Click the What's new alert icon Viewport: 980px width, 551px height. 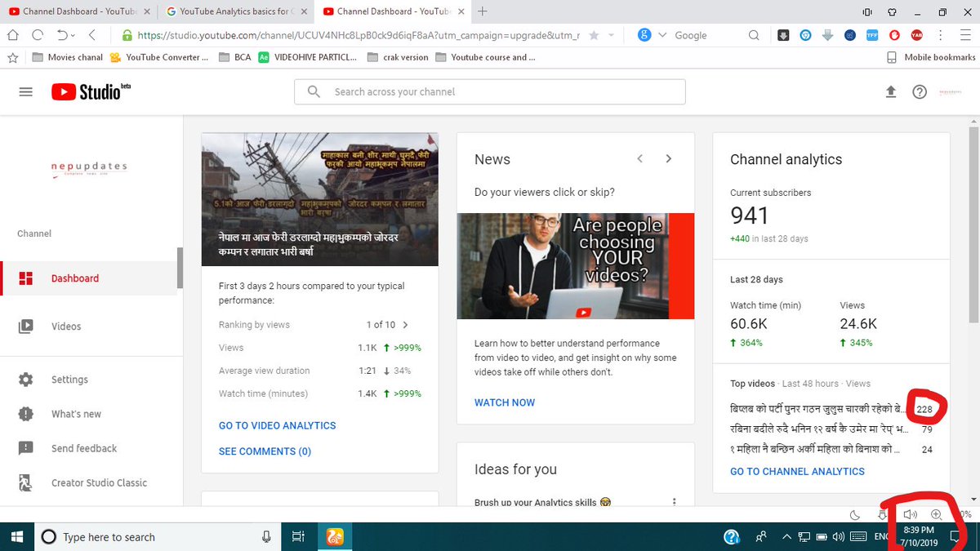point(25,414)
